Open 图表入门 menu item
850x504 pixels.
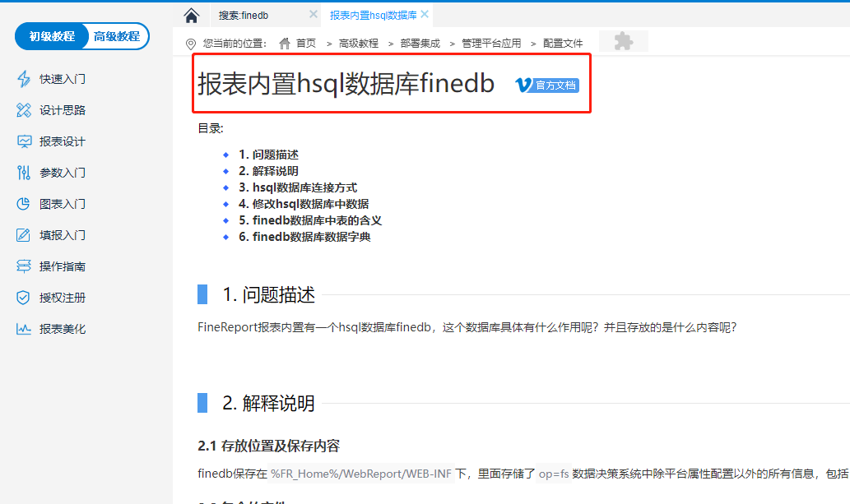(63, 204)
